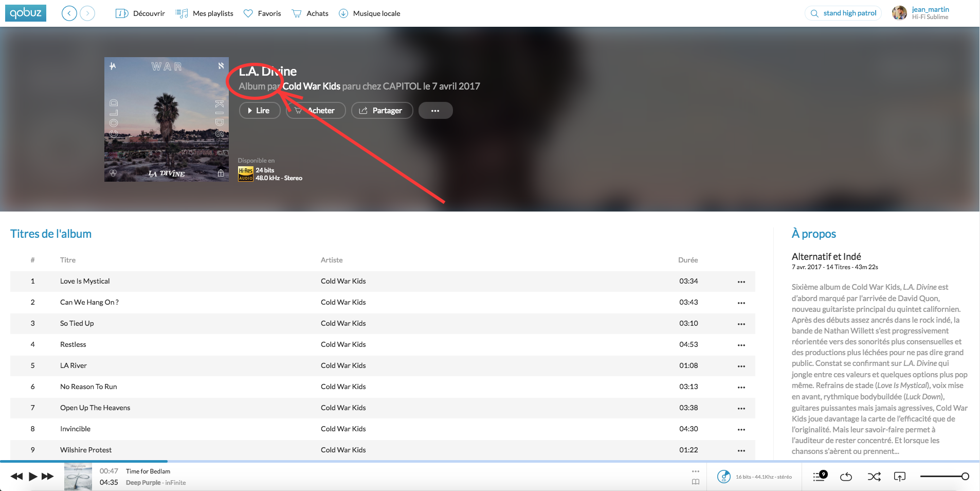
Task: Open the jean_martin account name
Action: pyautogui.click(x=930, y=9)
